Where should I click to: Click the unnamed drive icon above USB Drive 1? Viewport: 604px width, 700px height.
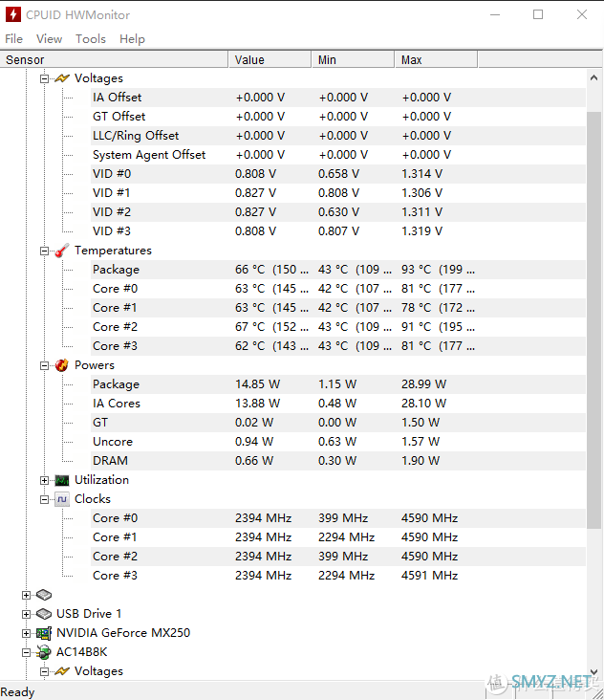tap(44, 595)
